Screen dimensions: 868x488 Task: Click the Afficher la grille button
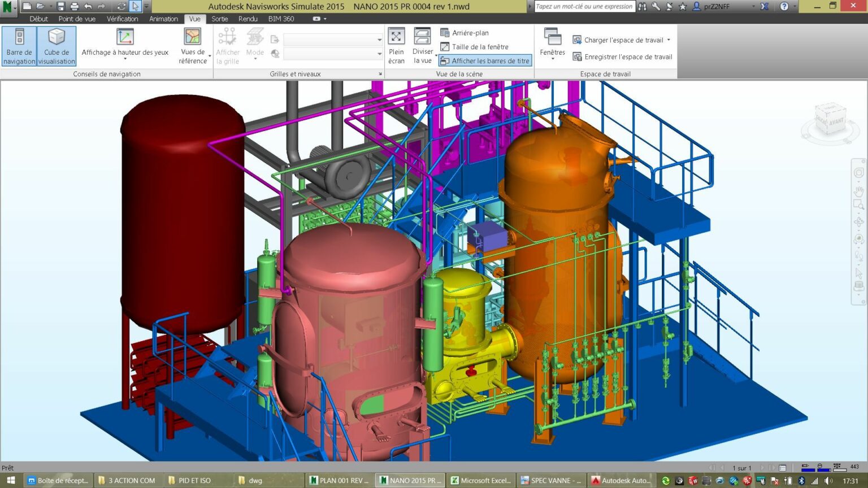tap(227, 46)
